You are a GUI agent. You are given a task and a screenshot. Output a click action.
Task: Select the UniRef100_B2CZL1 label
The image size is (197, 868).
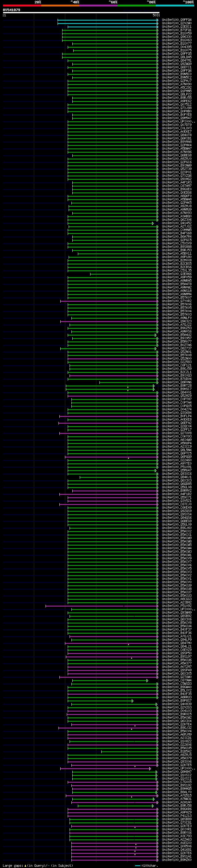point(176,372)
